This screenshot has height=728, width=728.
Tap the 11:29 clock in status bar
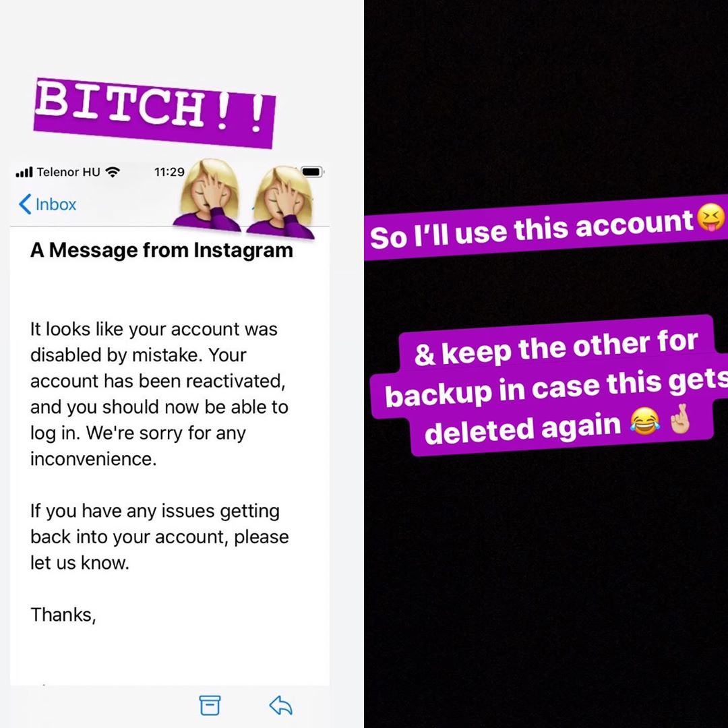pos(169,173)
